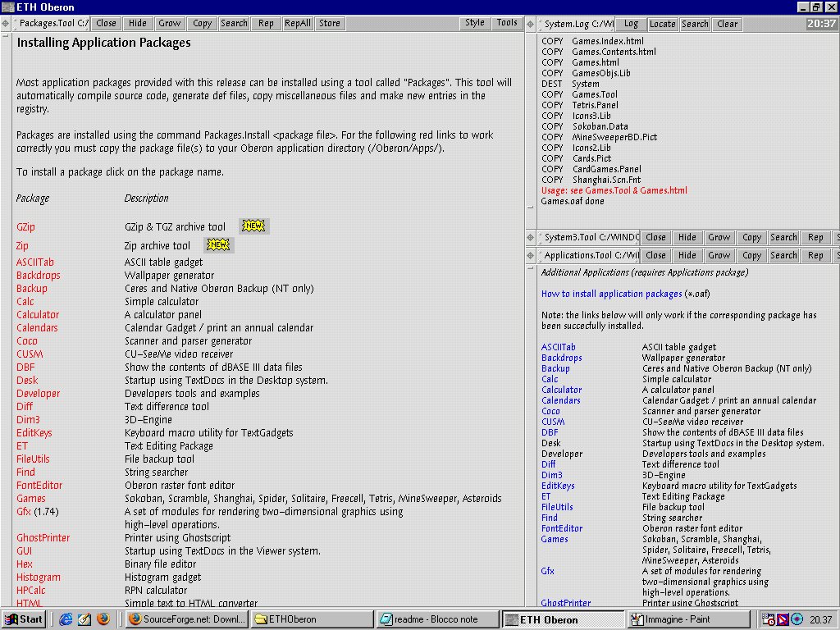Clear the System.Log output
This screenshot has height=630, width=840.
pos(728,24)
